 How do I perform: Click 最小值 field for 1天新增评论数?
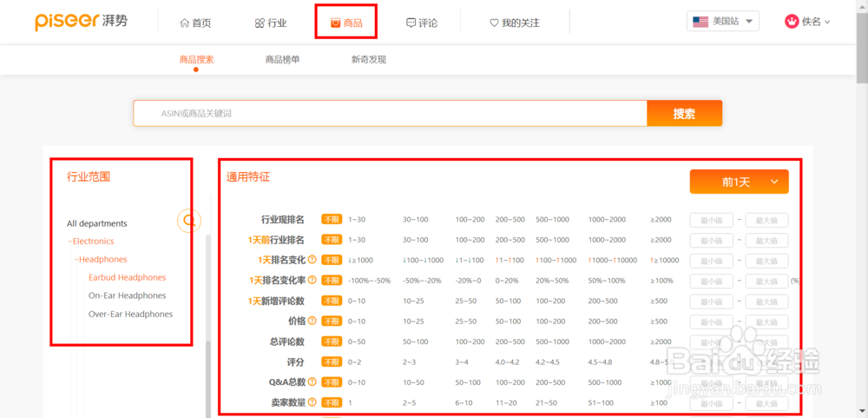712,302
